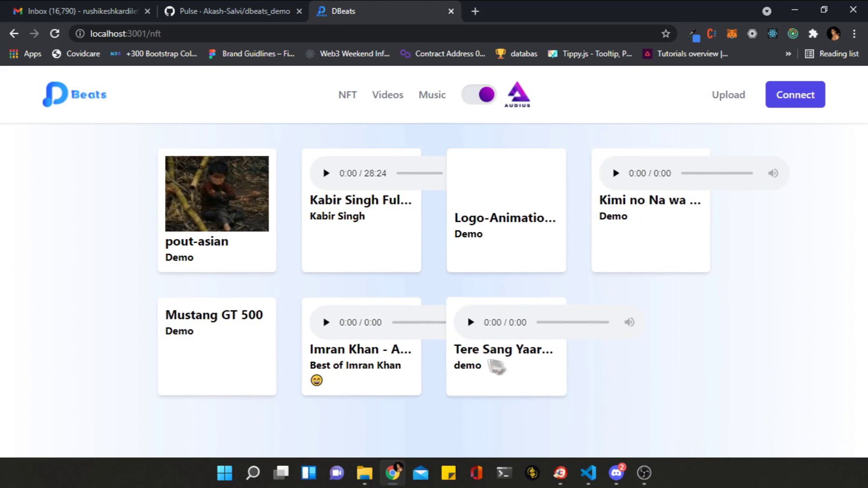Click Best of Imran Khan description

(x=355, y=365)
